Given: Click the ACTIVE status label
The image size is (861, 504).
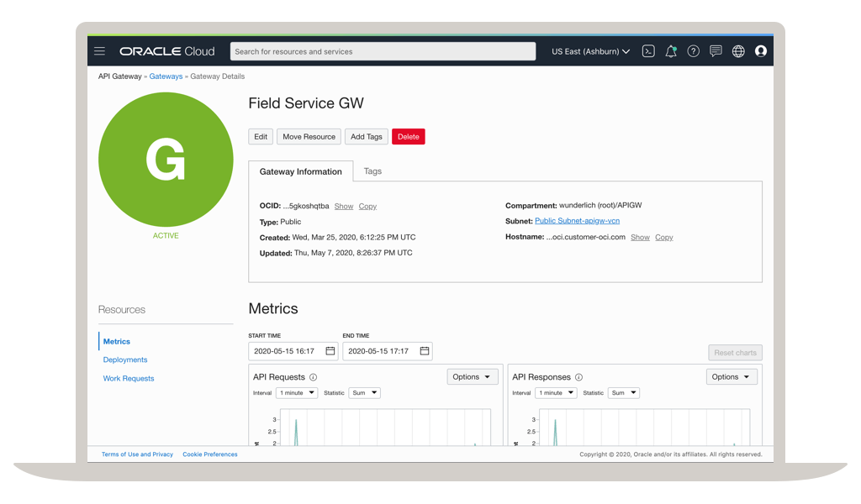Looking at the screenshot, I should click(x=166, y=236).
